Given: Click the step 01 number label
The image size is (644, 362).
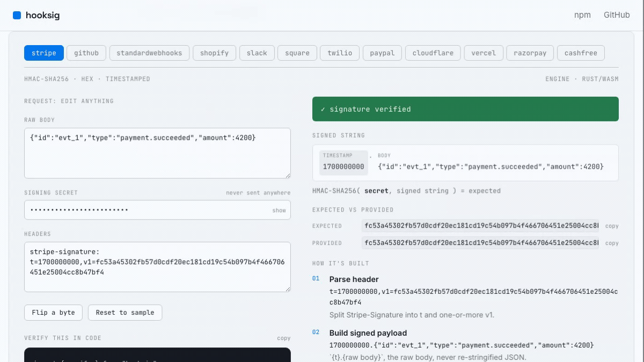Looking at the screenshot, I should (x=316, y=279).
